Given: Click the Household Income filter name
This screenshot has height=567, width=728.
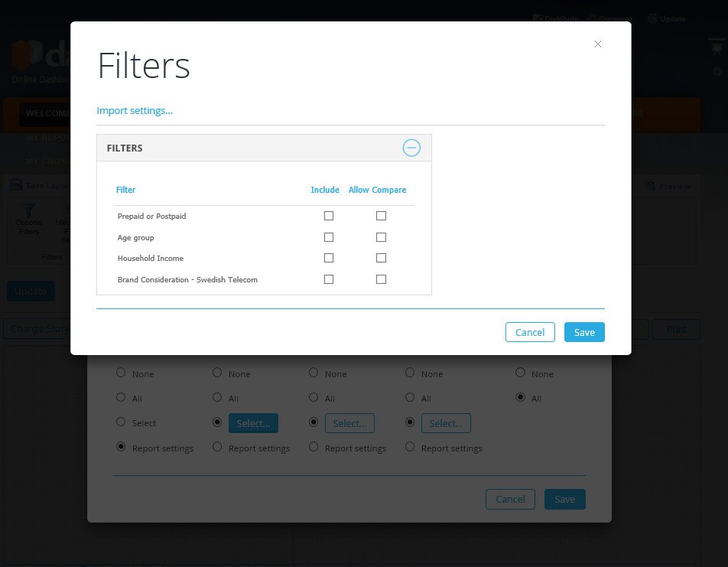Looking at the screenshot, I should 151,258.
